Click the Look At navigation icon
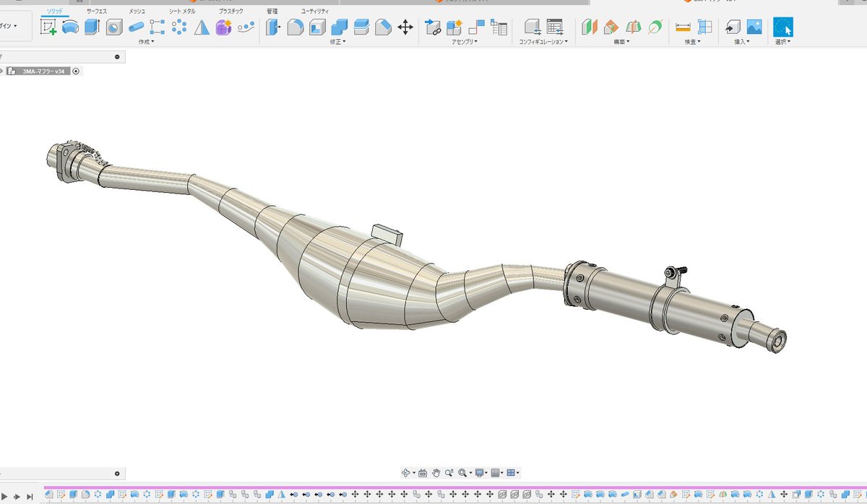The height and width of the screenshot is (504, 867). pos(423,473)
